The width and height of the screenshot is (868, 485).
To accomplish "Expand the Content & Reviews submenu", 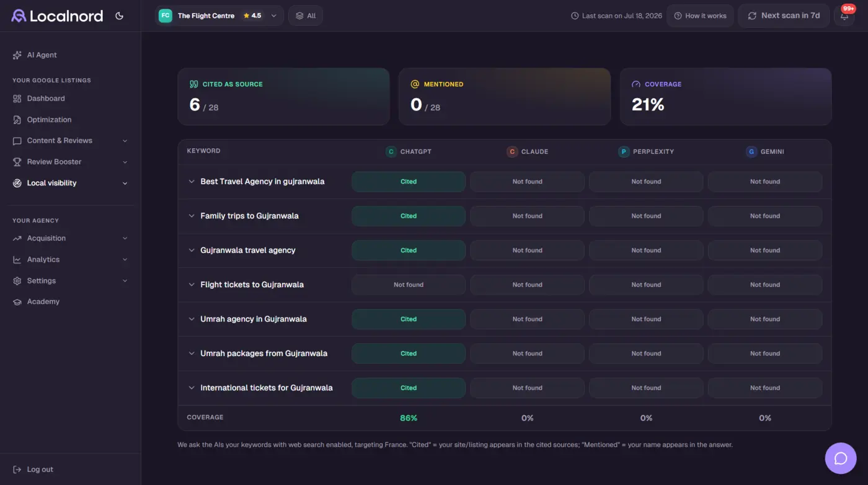I will pyautogui.click(x=125, y=141).
